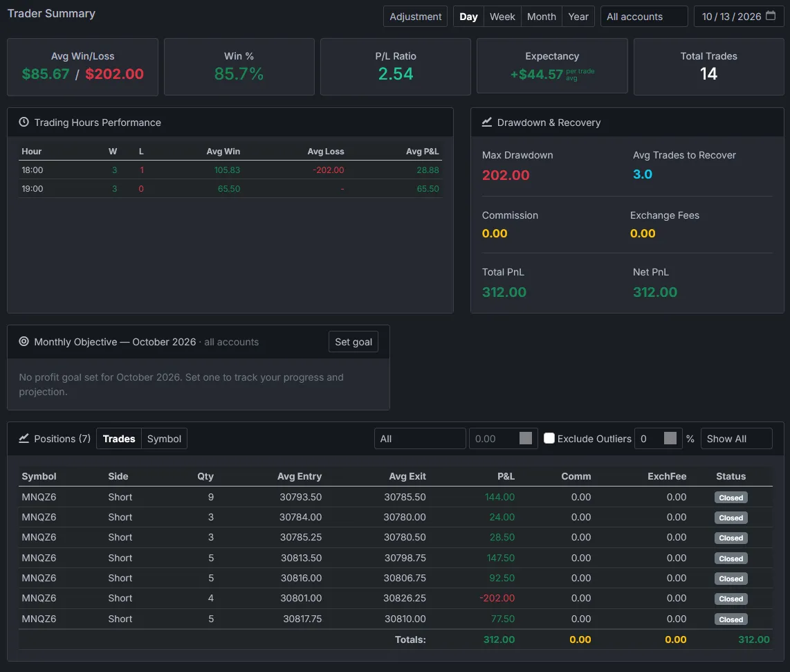
Task: Click the stepper box in outlier percent field
Action: pos(670,438)
